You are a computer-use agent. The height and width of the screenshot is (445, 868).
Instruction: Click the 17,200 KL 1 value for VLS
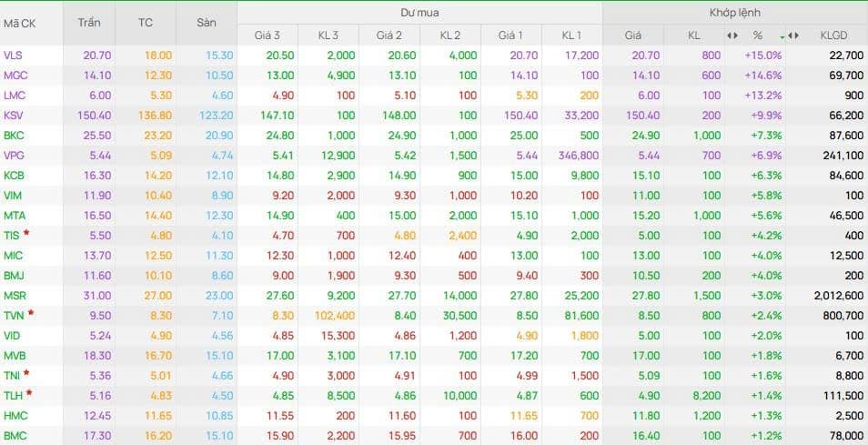coord(581,56)
